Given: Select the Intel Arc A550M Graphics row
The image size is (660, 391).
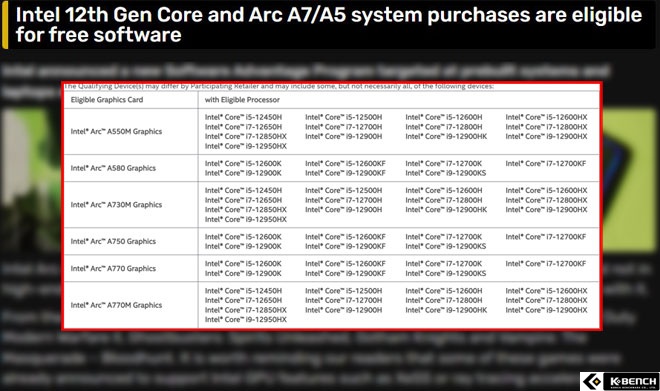Looking at the screenshot, I should [331, 131].
